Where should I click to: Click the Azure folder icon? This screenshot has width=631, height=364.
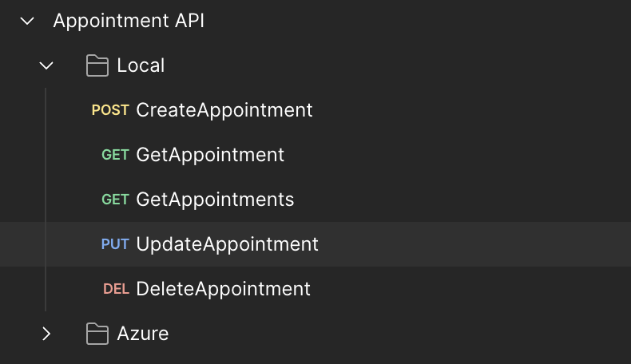pos(97,334)
